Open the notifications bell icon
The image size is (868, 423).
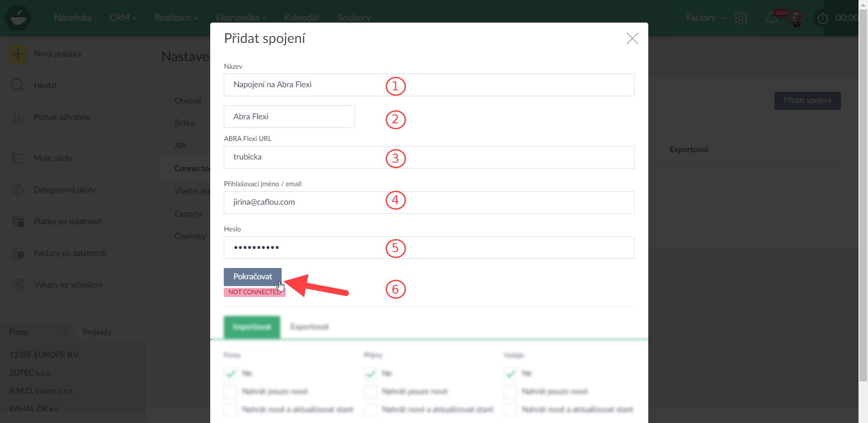[x=771, y=18]
